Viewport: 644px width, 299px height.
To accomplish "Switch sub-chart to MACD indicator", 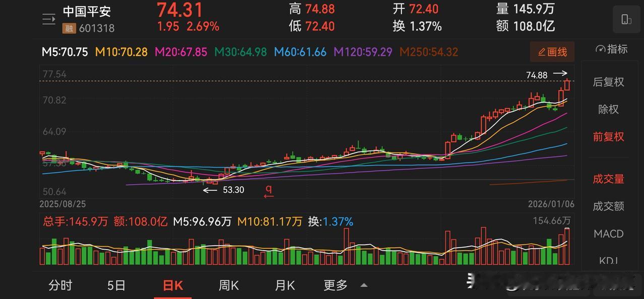I will click(x=608, y=234).
